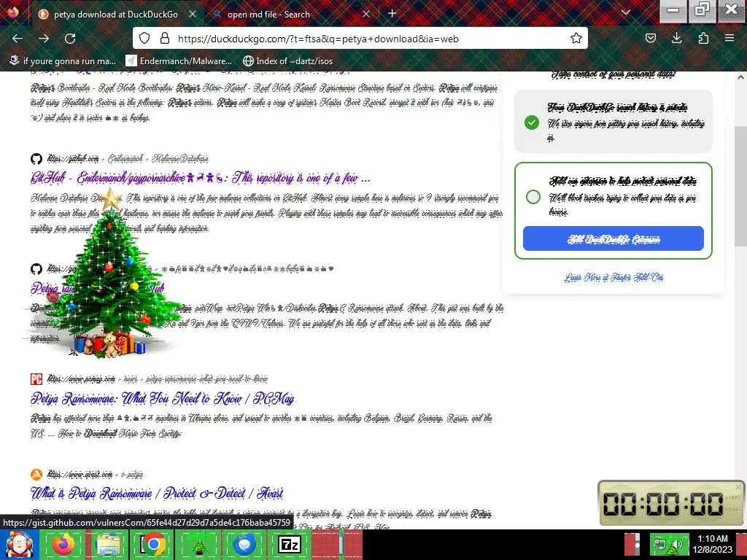
Task: Click START on the stopwatch widget
Action: tap(732, 497)
